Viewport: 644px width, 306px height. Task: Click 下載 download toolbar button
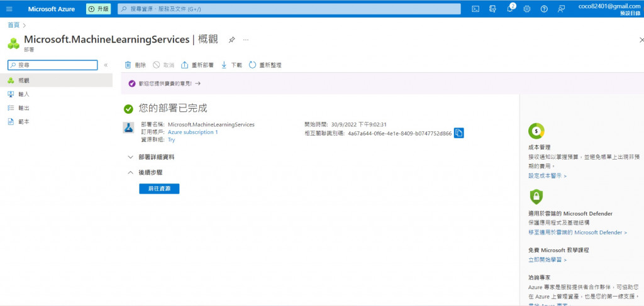231,65
